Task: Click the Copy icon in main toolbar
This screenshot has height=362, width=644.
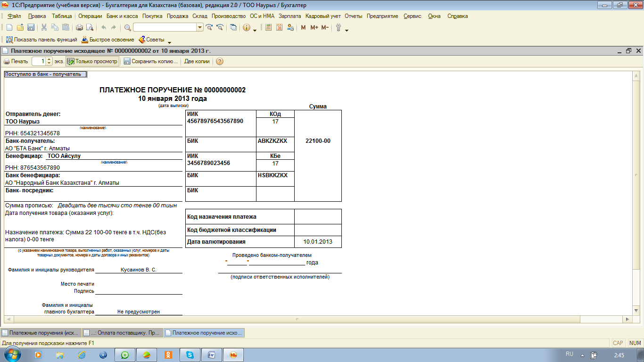Action: 55,27
